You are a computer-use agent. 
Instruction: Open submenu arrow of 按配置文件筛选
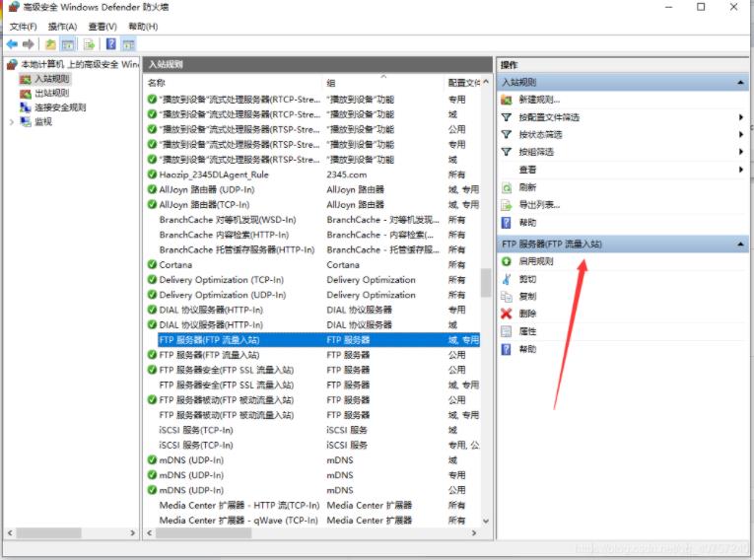coord(741,117)
